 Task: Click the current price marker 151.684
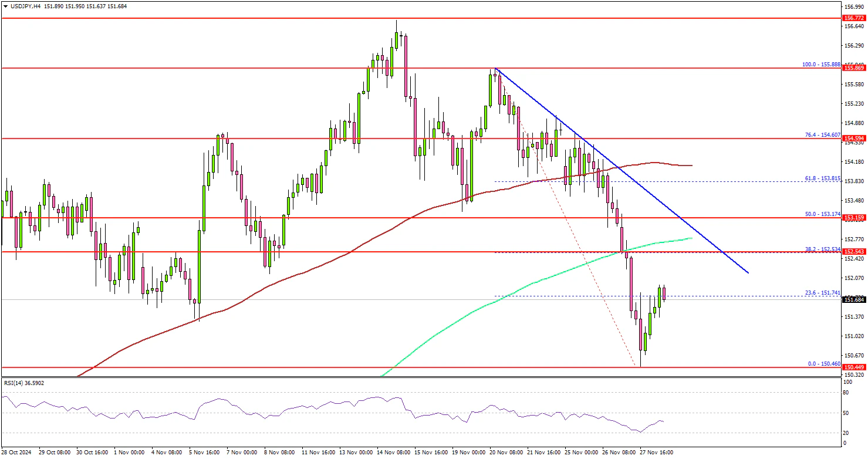tap(853, 300)
